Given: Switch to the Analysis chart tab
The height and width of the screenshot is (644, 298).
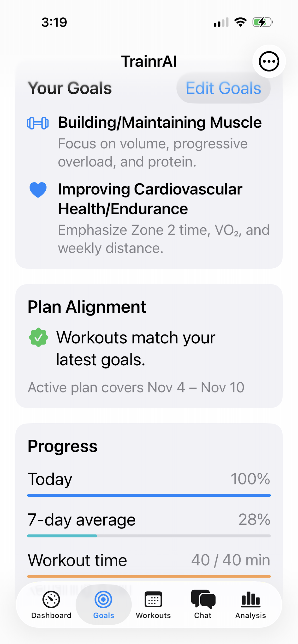Looking at the screenshot, I should (250, 604).
